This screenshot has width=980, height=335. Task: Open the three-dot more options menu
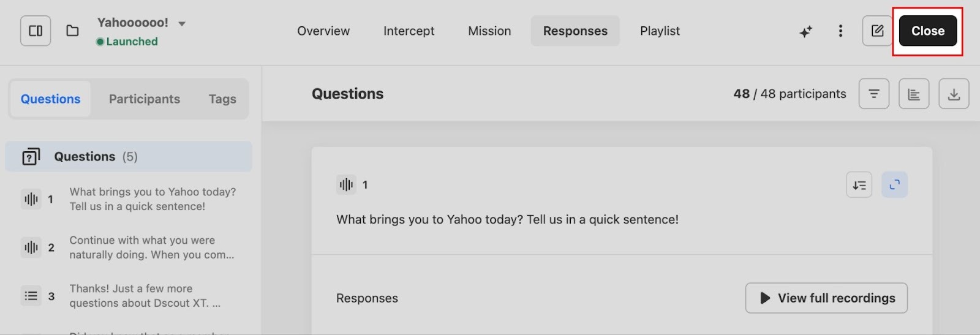coord(840,31)
